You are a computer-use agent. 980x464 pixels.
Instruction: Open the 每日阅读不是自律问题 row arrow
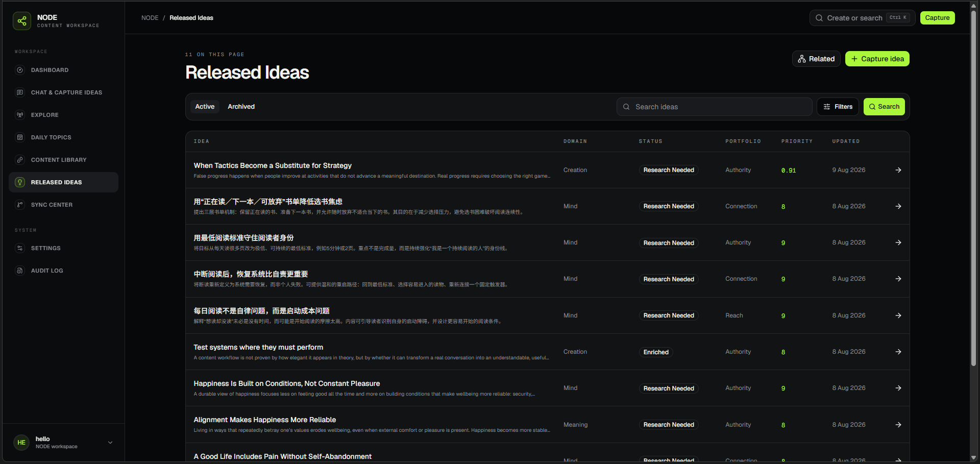(898, 315)
